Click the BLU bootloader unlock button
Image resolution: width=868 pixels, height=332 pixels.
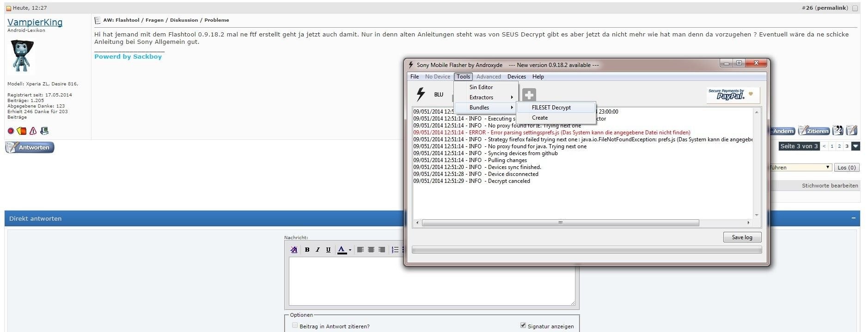click(439, 95)
